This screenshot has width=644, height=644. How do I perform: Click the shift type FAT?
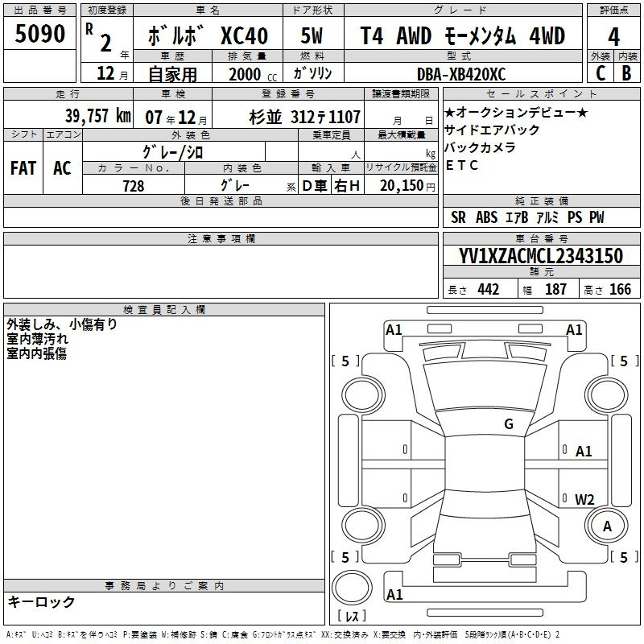click(x=23, y=168)
